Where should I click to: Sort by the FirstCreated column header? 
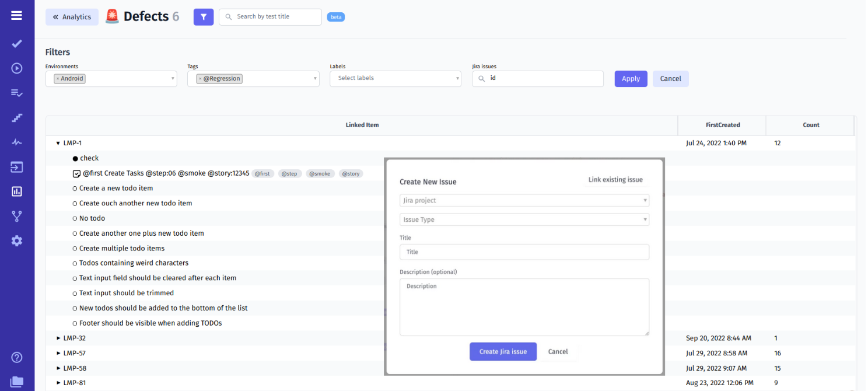point(722,125)
